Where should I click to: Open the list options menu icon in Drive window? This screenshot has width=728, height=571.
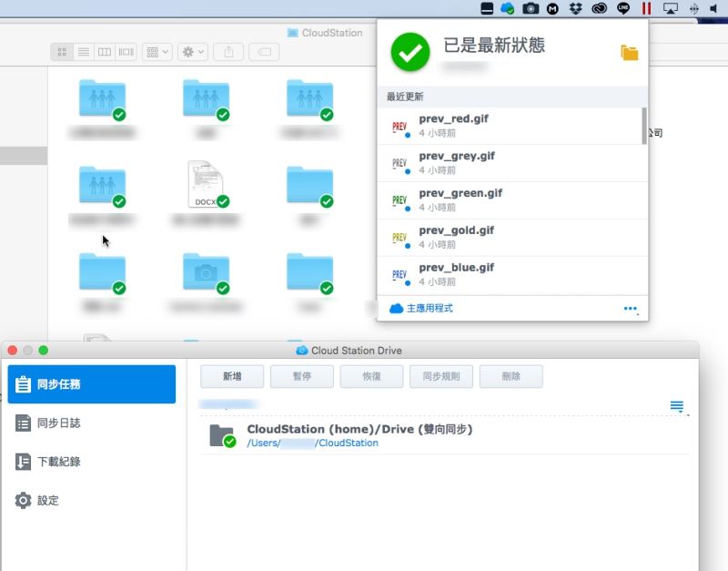point(677,406)
